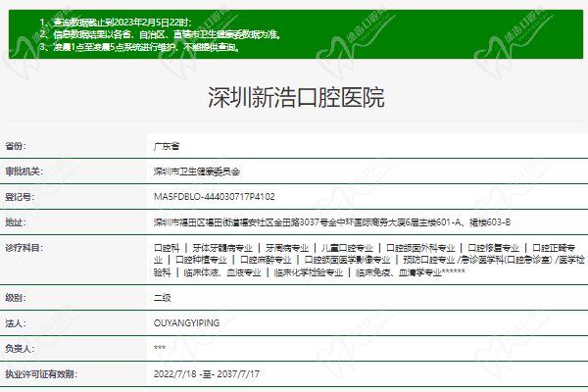Click notice line about 卫生健康委数据为准
Image resolution: width=588 pixels, height=392 pixels.
[x=160, y=34]
